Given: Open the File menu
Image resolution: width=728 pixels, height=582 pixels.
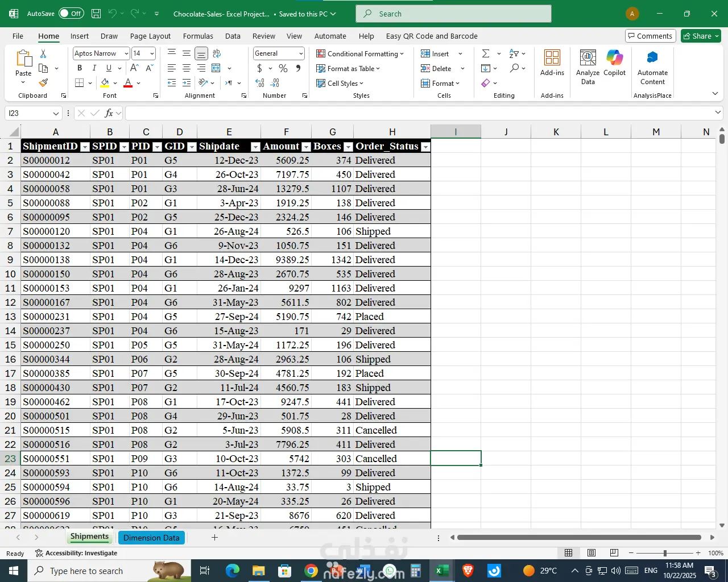Looking at the screenshot, I should [x=18, y=36].
